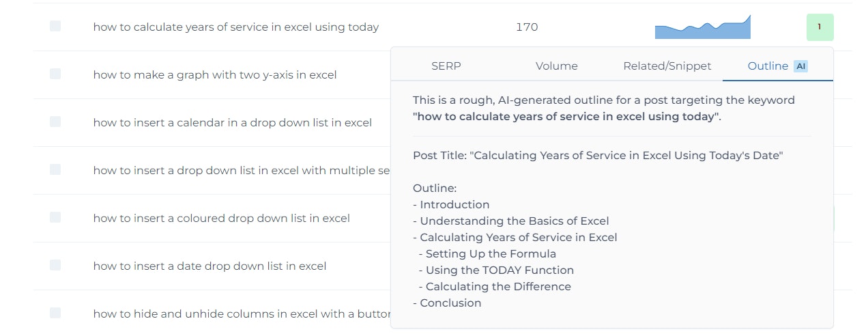Click the green difficulty badge showing 1

[820, 27]
